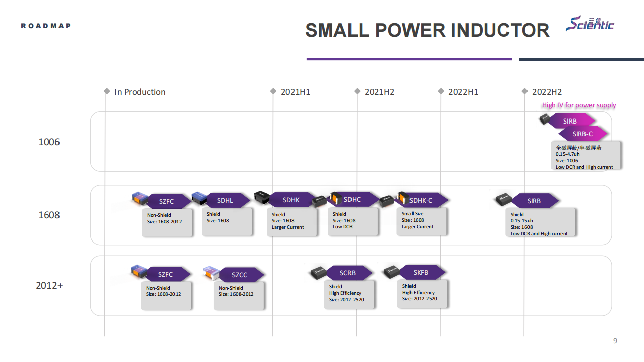644x362 pixels.
Task: Click the SDHK-C arrow label
Action: pyautogui.click(x=421, y=200)
